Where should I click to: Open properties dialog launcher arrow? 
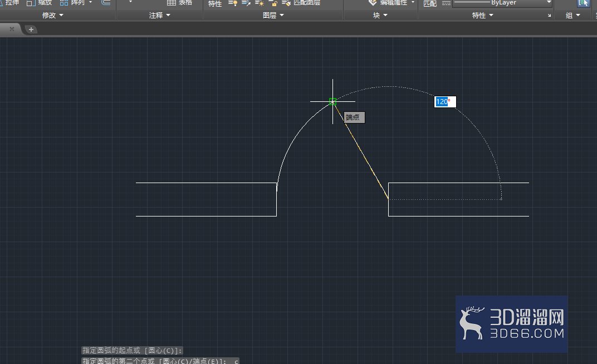[550, 16]
